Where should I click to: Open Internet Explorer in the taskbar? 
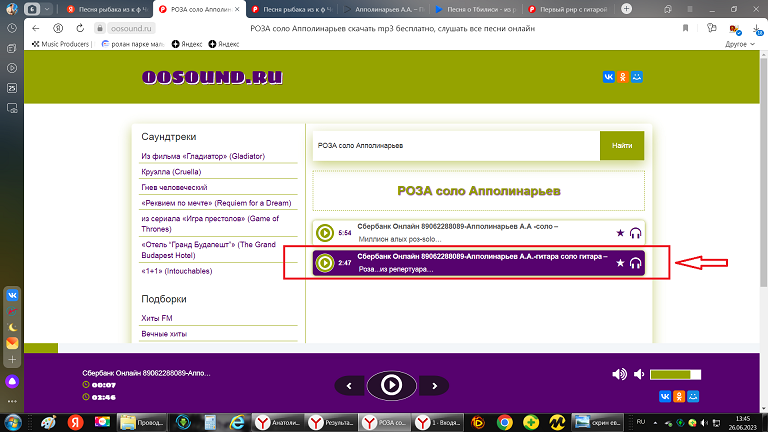[x=237, y=422]
